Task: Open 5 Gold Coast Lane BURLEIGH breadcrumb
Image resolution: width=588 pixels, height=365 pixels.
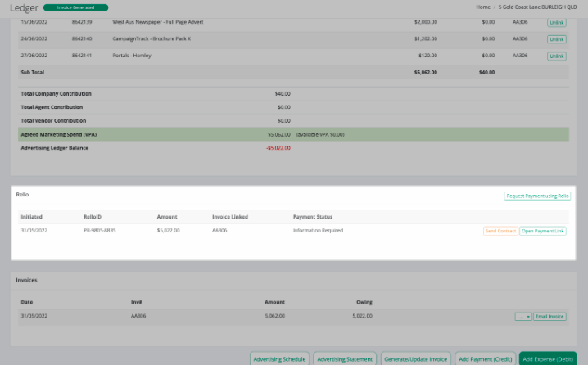Action: tap(537, 7)
